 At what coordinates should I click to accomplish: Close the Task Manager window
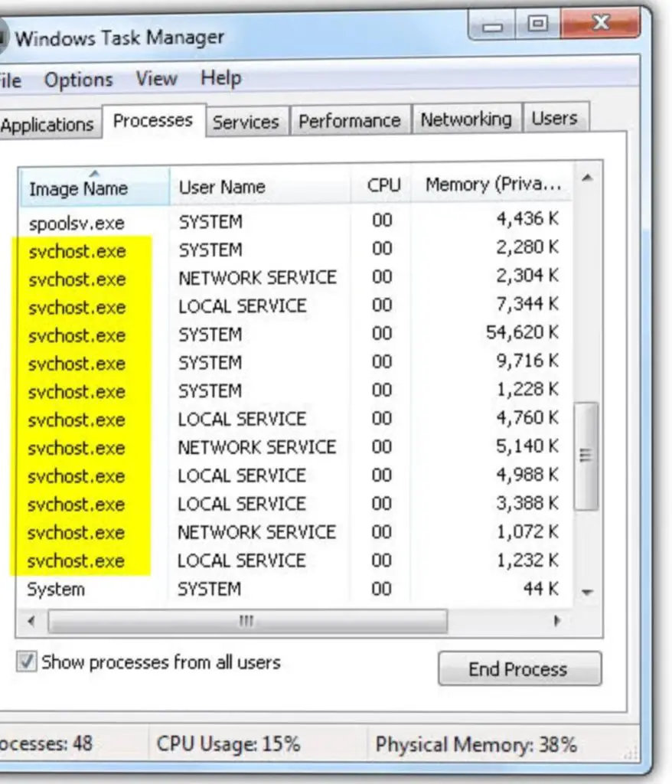click(601, 22)
